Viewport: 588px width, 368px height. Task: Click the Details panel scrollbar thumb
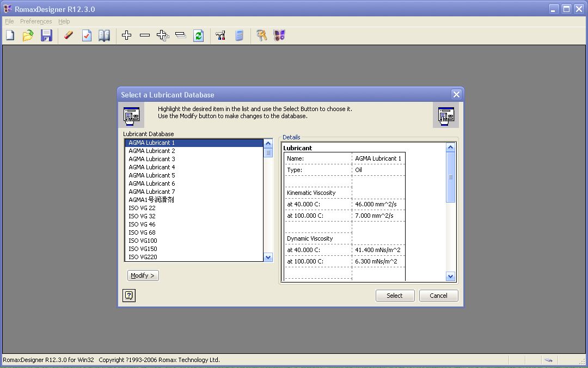click(450, 177)
